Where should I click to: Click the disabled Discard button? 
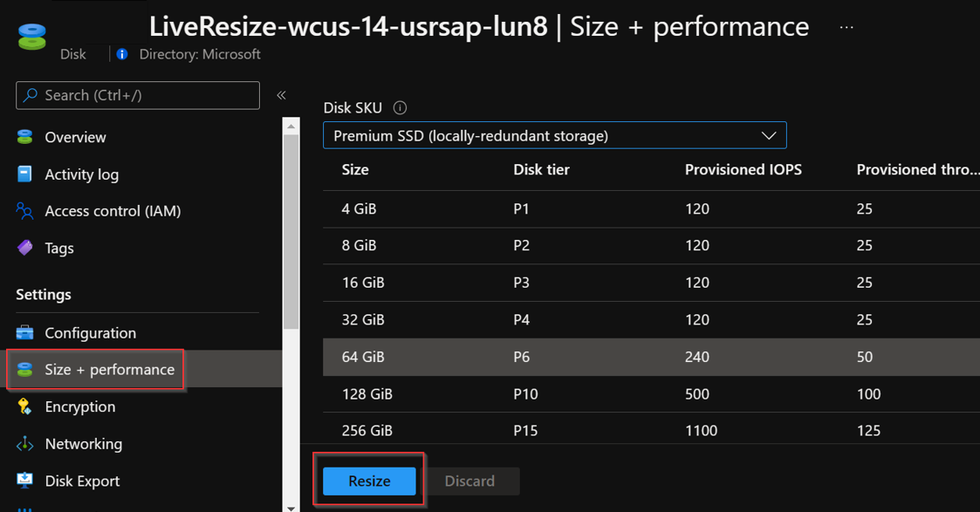[x=470, y=481]
